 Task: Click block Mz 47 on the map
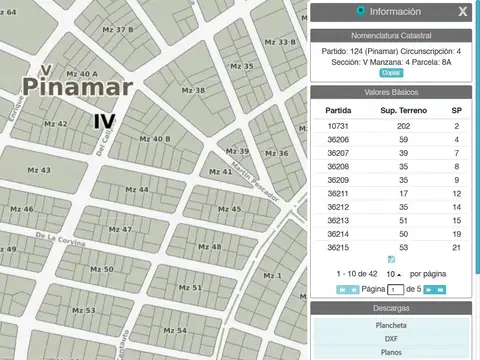pyautogui.click(x=120, y=229)
